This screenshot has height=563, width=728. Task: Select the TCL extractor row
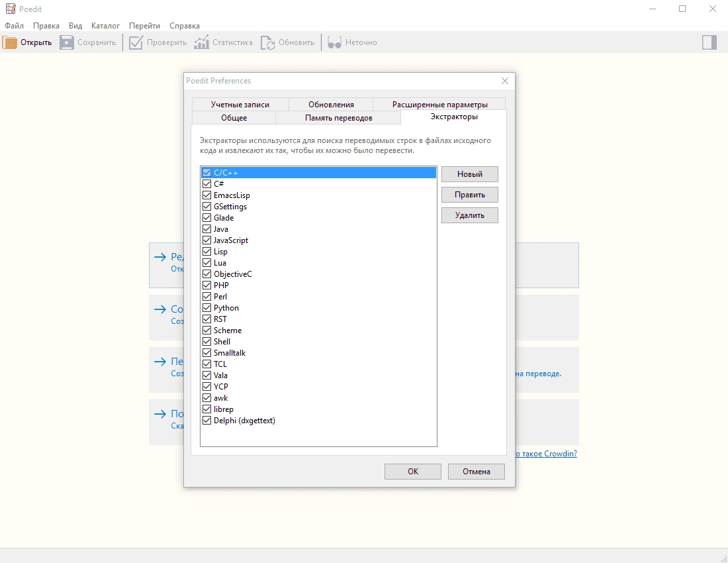point(318,364)
